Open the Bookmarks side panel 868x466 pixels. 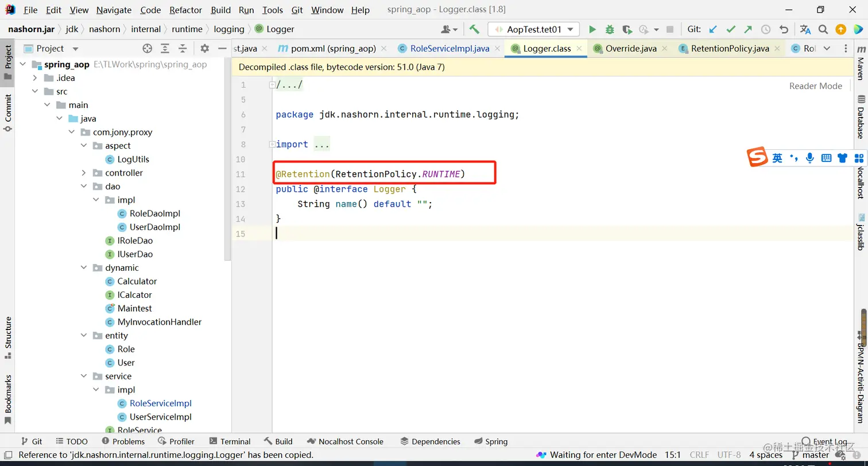pyautogui.click(x=8, y=399)
